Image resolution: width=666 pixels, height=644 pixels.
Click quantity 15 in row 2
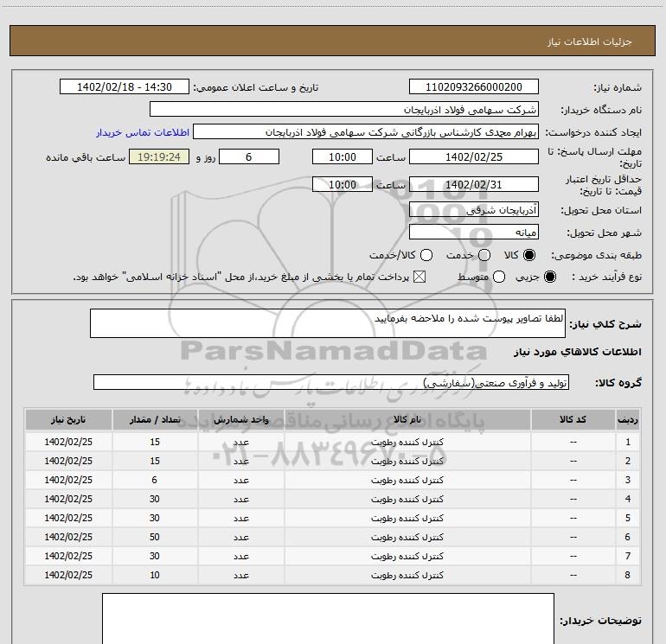[x=155, y=461]
